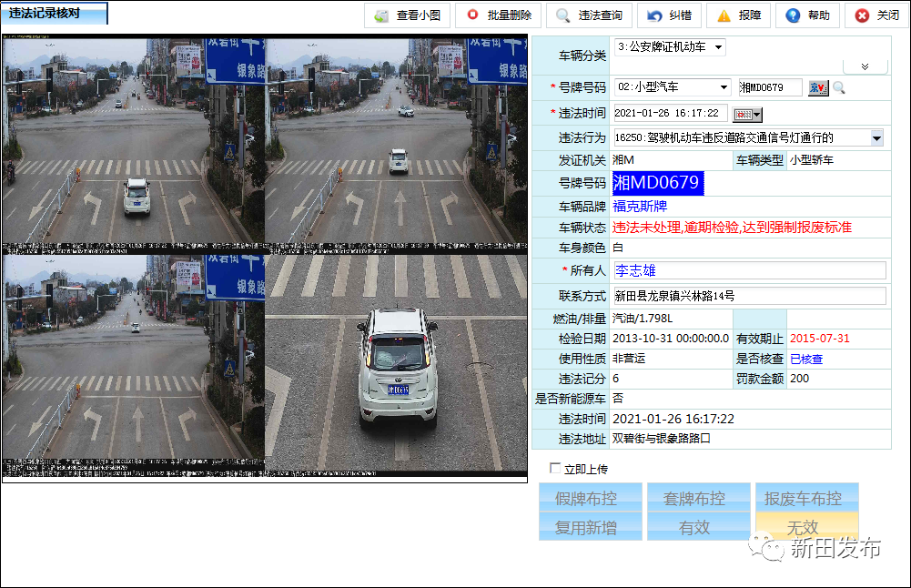Viewport: 911px width, 588px height.
Task: Select the bottom-left violation photo
Action: click(133, 366)
